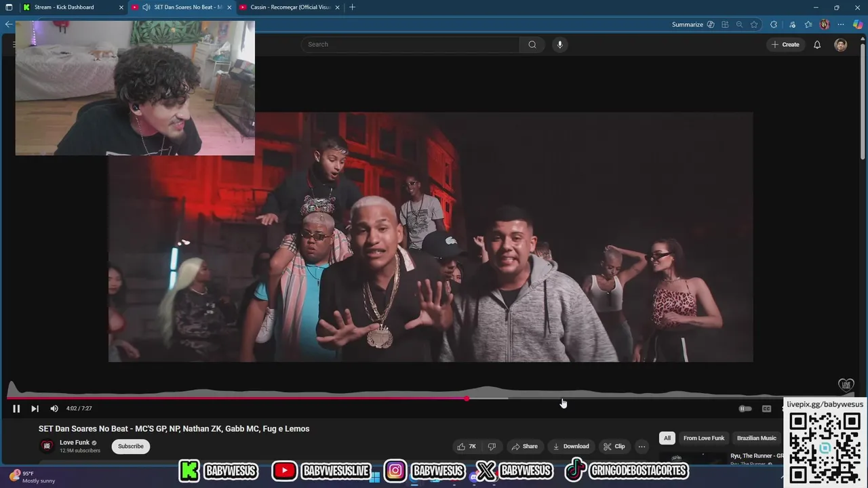Skip to the next video
Screen dimensions: 868x488
tap(35, 409)
